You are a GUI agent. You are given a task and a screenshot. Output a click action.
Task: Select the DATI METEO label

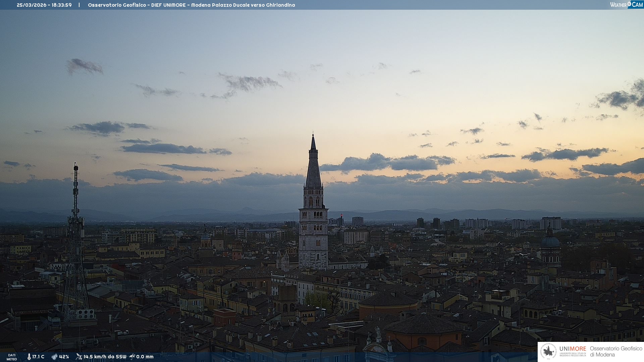pyautogui.click(x=12, y=357)
